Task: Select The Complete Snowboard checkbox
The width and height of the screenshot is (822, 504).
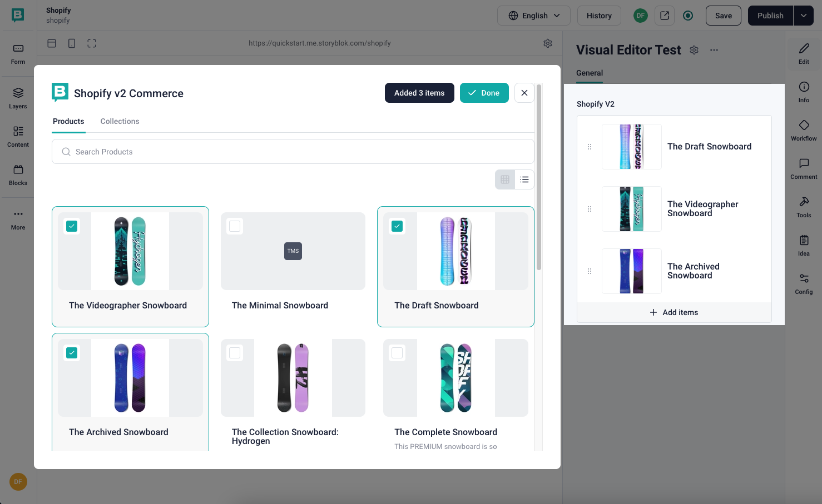Action: pos(397,353)
